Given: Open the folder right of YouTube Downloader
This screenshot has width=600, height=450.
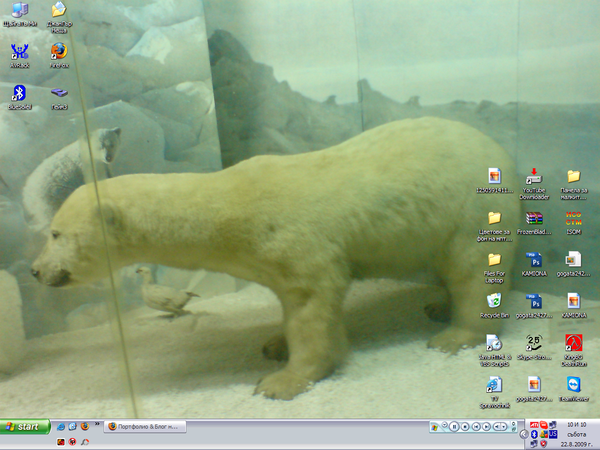Looking at the screenshot, I should tap(574, 184).
